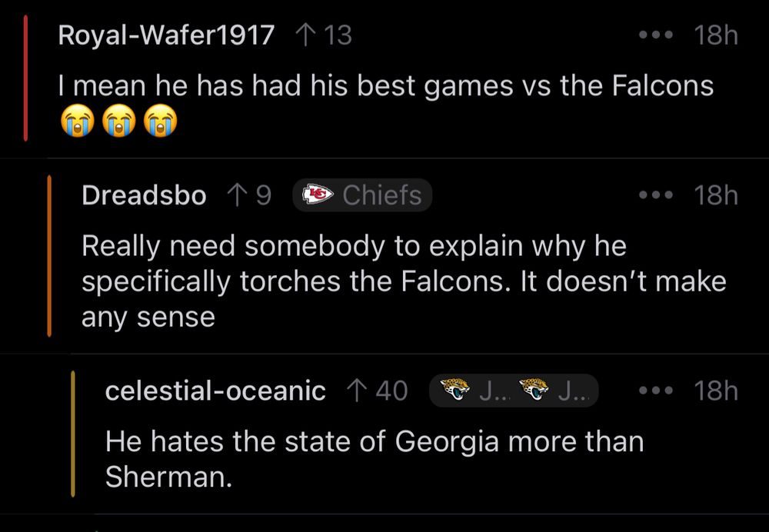Click the 40 upvote count on celestial-oceanic's comment

click(x=394, y=390)
